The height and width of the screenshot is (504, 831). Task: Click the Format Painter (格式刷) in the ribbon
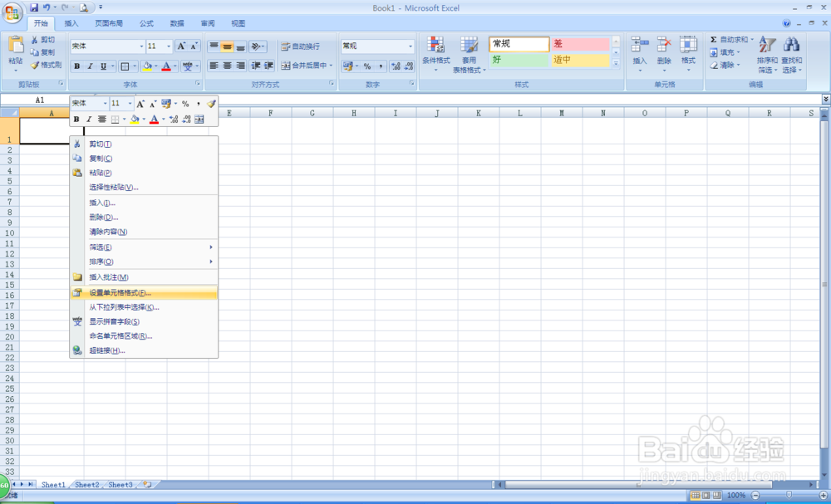point(46,65)
